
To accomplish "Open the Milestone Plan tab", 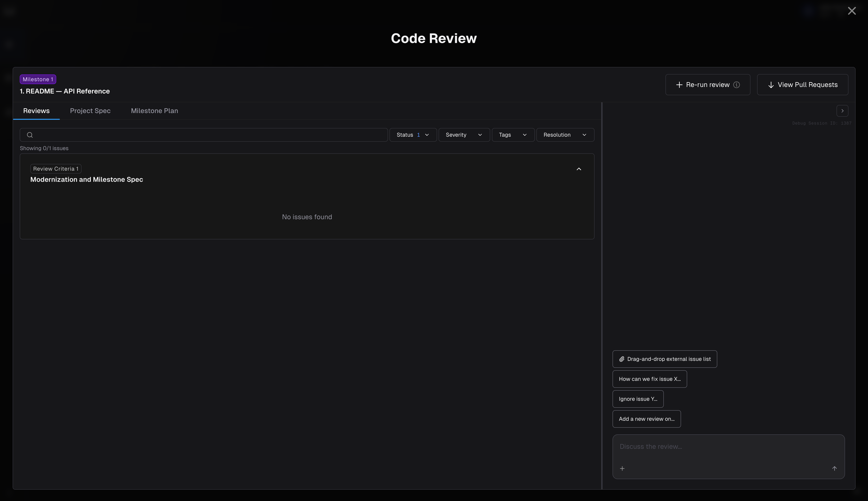I will click(154, 111).
